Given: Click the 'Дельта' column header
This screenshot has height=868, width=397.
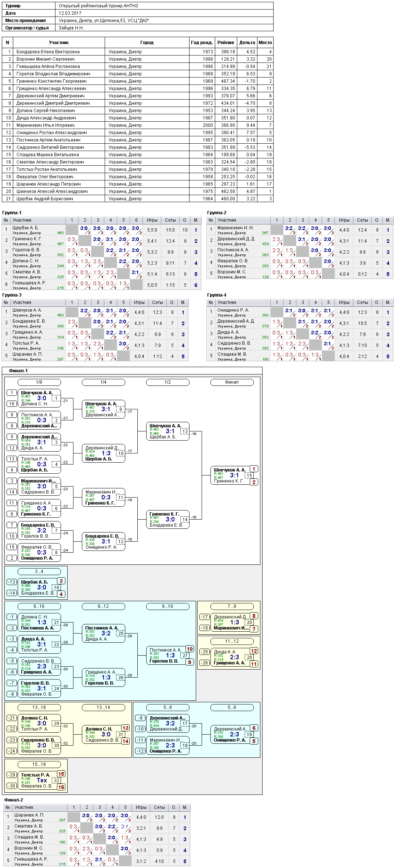Looking at the screenshot, I should 247,43.
